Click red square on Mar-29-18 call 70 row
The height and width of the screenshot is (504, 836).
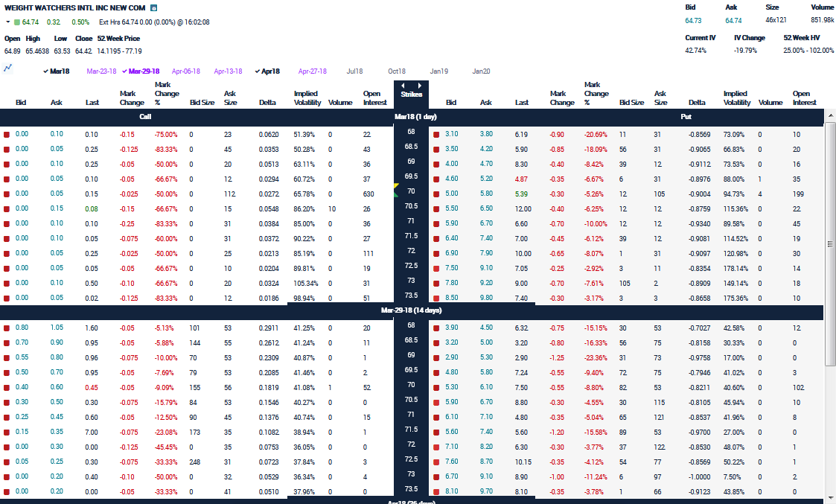tap(7, 389)
